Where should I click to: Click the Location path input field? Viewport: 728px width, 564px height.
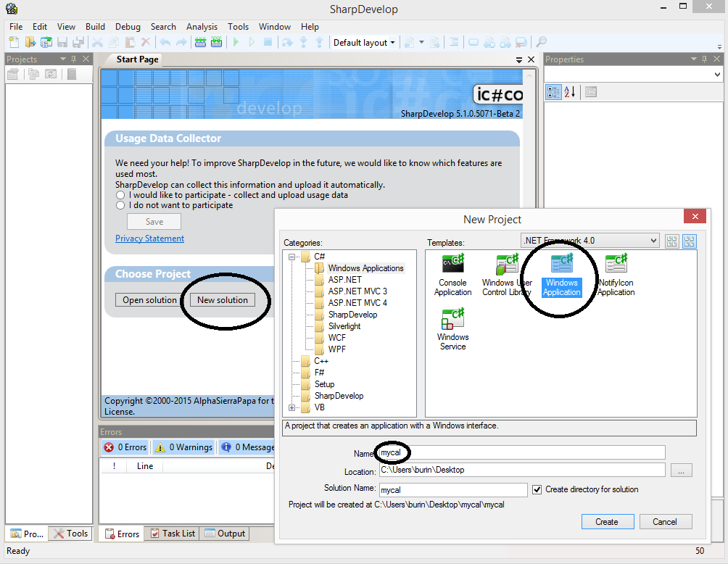(x=521, y=470)
